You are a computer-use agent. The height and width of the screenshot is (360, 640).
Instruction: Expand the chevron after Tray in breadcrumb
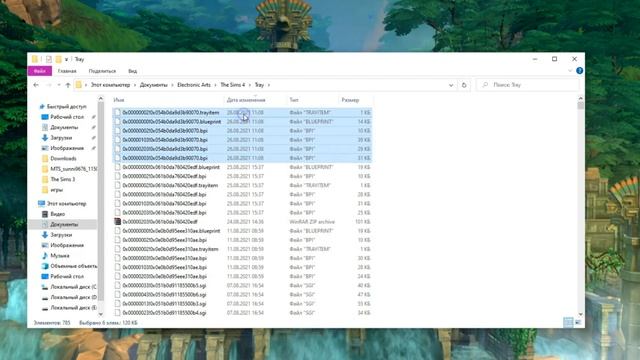pos(269,85)
